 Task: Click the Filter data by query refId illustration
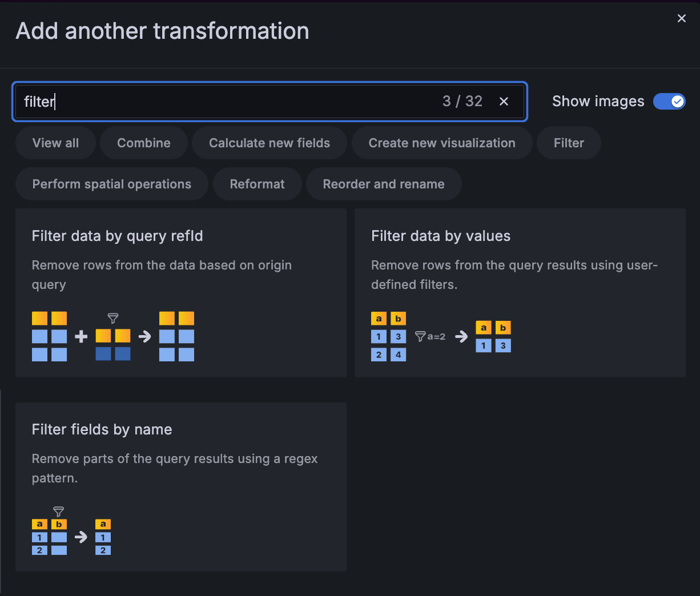[113, 336]
